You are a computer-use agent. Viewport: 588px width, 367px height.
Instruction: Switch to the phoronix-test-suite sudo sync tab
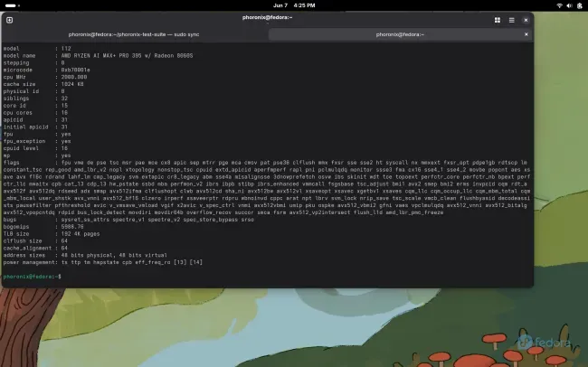(134, 34)
